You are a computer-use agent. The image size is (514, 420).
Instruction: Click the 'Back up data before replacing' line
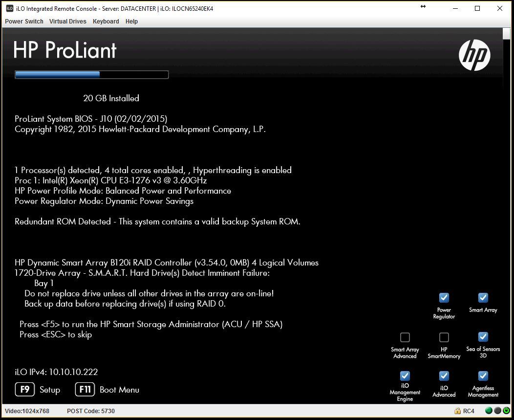point(125,304)
